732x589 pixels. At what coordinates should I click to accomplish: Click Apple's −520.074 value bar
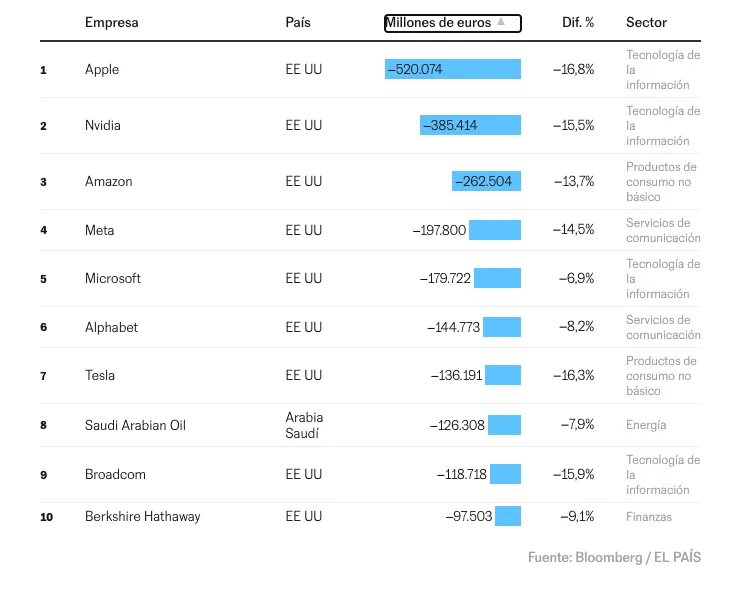[453, 69]
